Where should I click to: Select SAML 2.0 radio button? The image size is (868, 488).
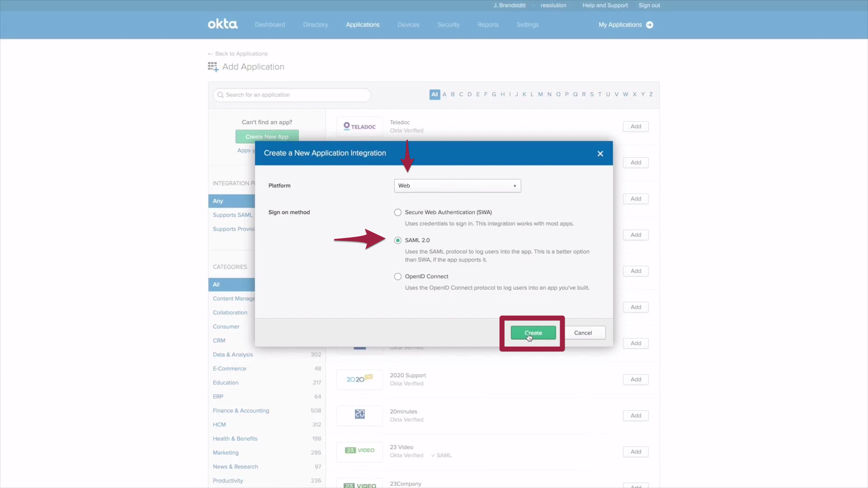click(398, 240)
